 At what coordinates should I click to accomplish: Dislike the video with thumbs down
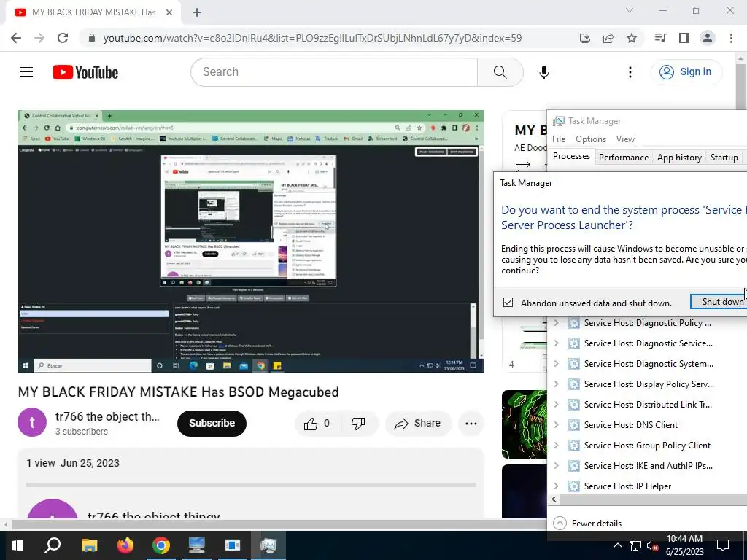[358, 424]
